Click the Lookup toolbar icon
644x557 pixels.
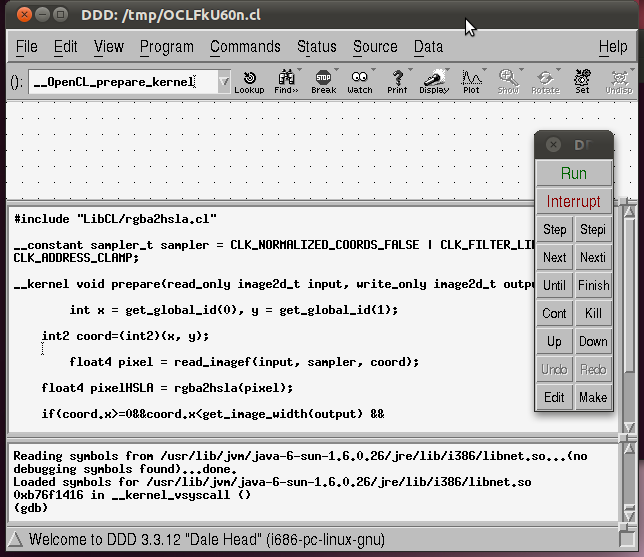[249, 82]
